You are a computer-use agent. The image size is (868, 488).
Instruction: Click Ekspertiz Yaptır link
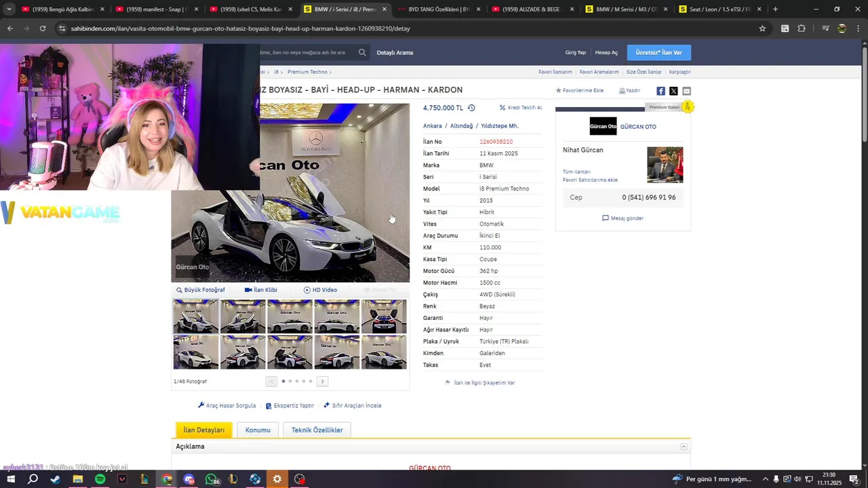(290, 405)
